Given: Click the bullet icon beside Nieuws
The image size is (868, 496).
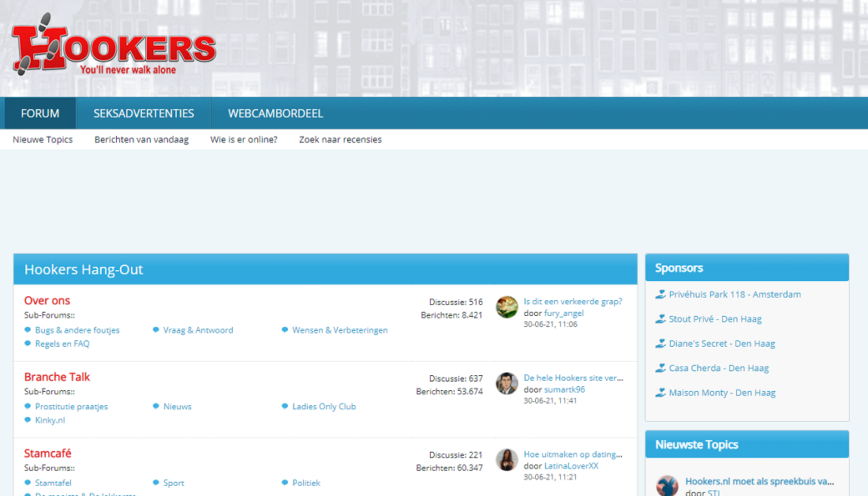Looking at the screenshot, I should [x=156, y=406].
